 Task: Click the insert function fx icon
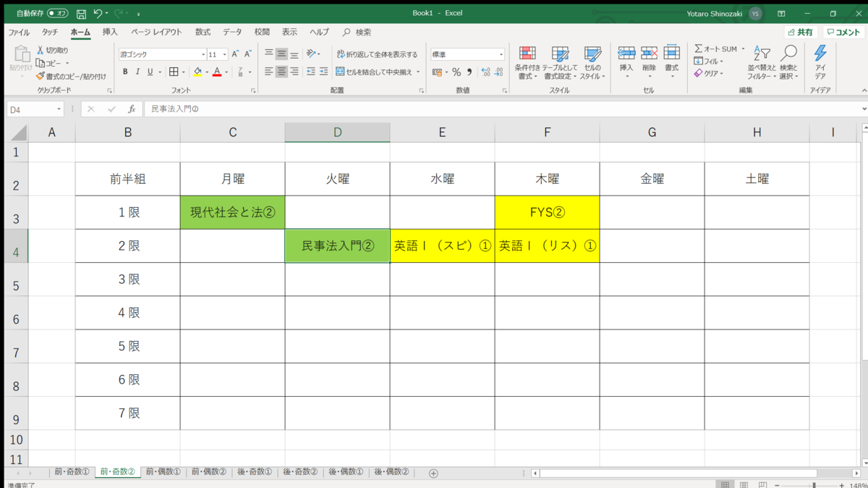tap(132, 109)
